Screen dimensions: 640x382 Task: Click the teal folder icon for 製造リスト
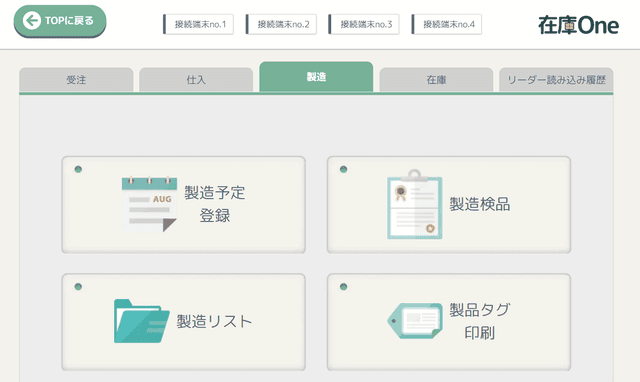(x=142, y=321)
